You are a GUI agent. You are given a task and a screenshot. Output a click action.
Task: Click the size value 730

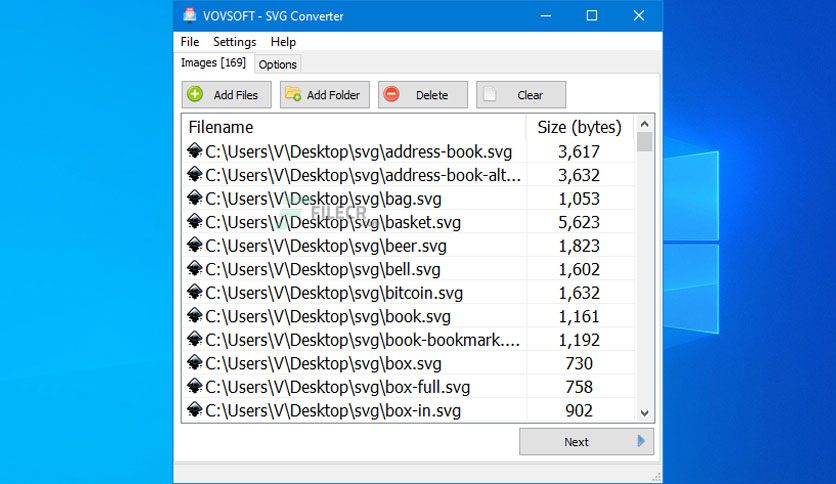click(579, 364)
